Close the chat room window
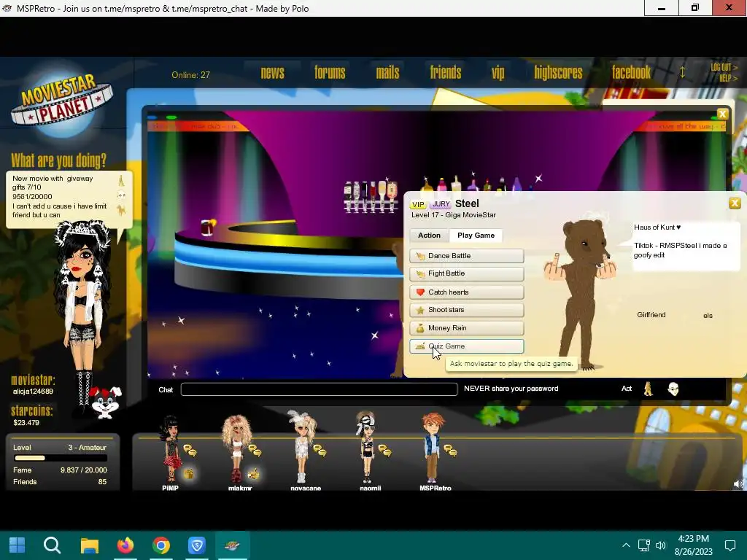Viewport: 747px width, 560px height. point(722,114)
